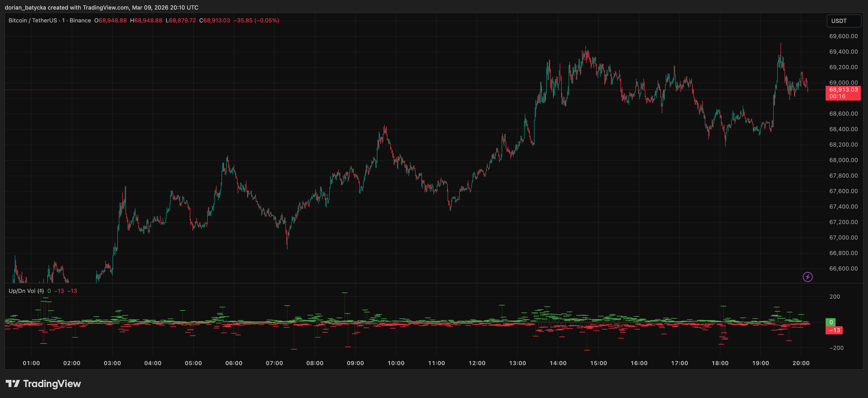This screenshot has height=398, width=868.
Task: Click the 66,600.00 price axis label
Action: [843, 269]
